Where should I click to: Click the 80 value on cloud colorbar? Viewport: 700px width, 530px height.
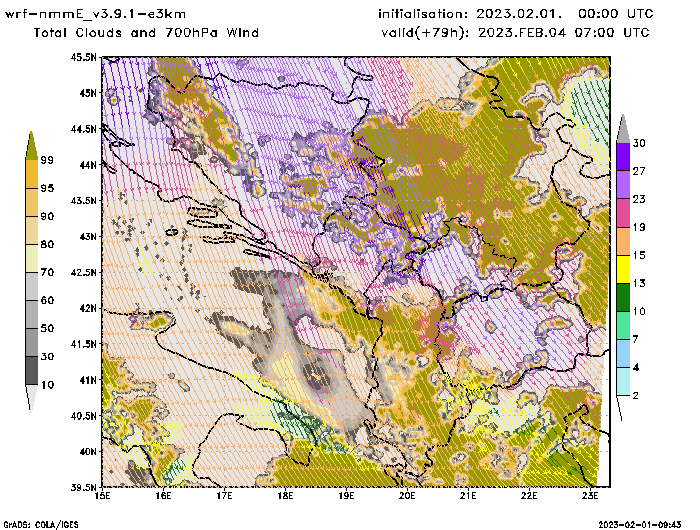[47, 244]
